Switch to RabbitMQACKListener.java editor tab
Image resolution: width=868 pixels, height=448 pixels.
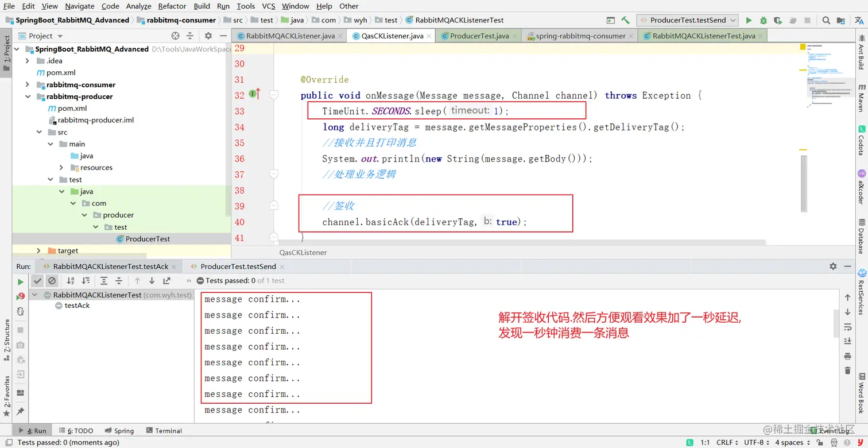[290, 36]
